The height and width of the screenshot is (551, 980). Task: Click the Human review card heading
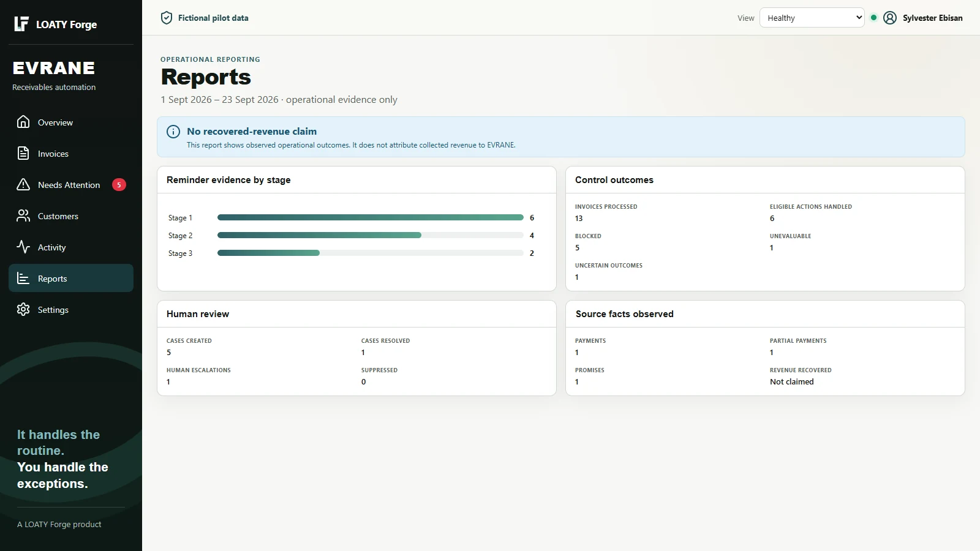[198, 313]
